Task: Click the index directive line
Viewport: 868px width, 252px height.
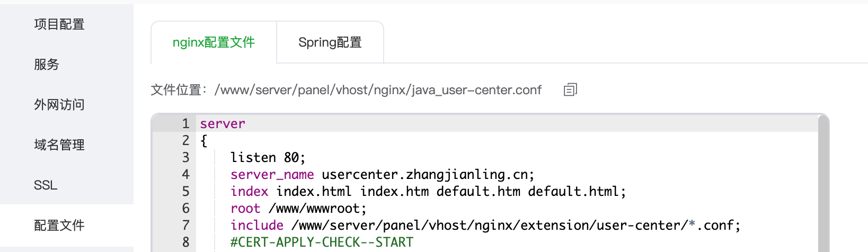Action: [x=428, y=192]
